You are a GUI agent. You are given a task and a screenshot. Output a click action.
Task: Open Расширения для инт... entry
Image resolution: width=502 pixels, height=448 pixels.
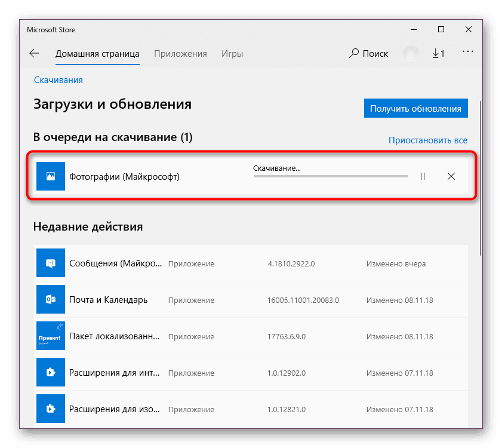[x=251, y=373]
